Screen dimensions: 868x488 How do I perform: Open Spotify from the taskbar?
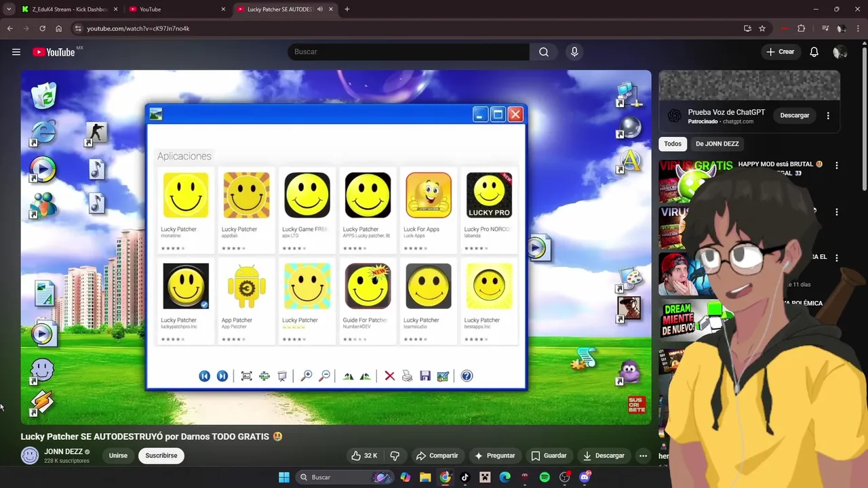pos(545,477)
